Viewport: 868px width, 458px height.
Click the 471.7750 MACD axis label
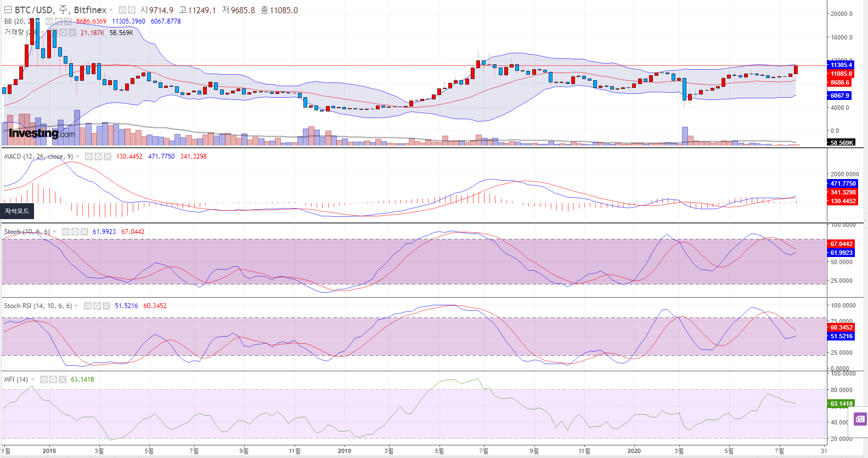[842, 183]
